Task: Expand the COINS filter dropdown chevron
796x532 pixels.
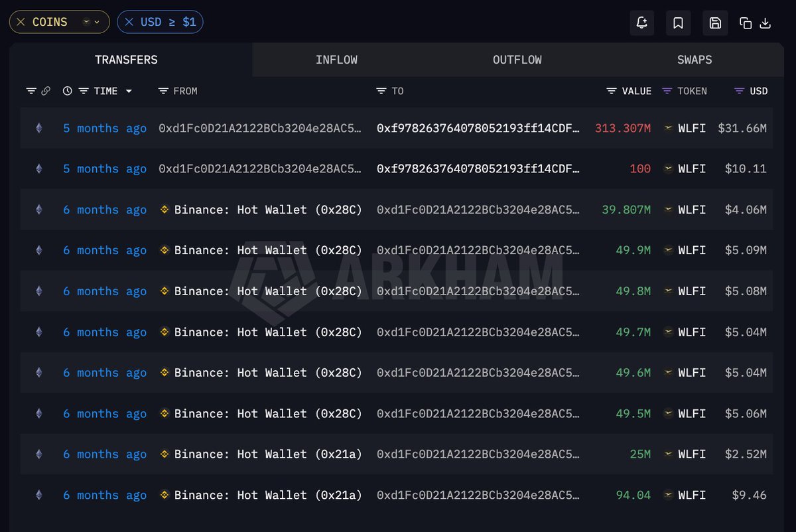Action: point(97,22)
